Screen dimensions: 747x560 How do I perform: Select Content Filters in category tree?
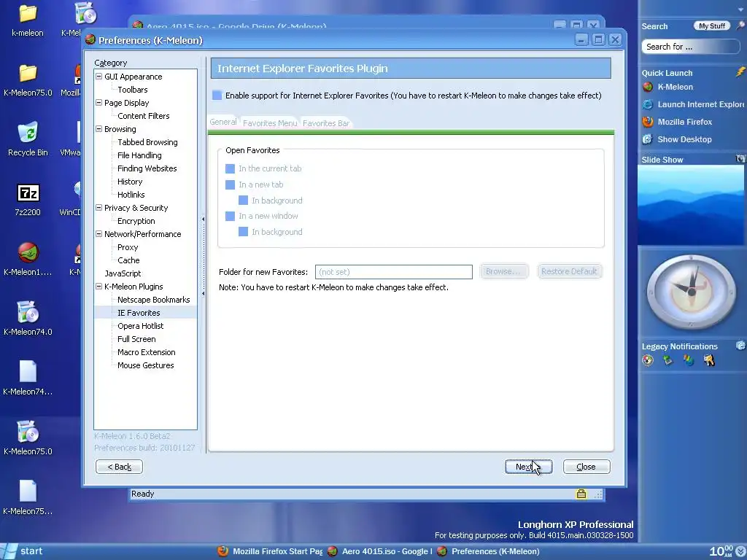[143, 116]
